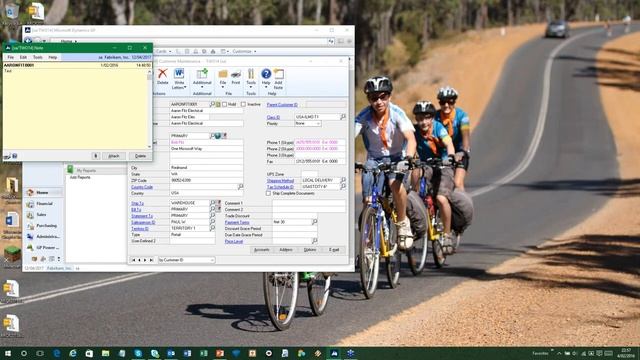Click the Customer ID lookup magnifier
The image size is (640, 360).
click(212, 104)
